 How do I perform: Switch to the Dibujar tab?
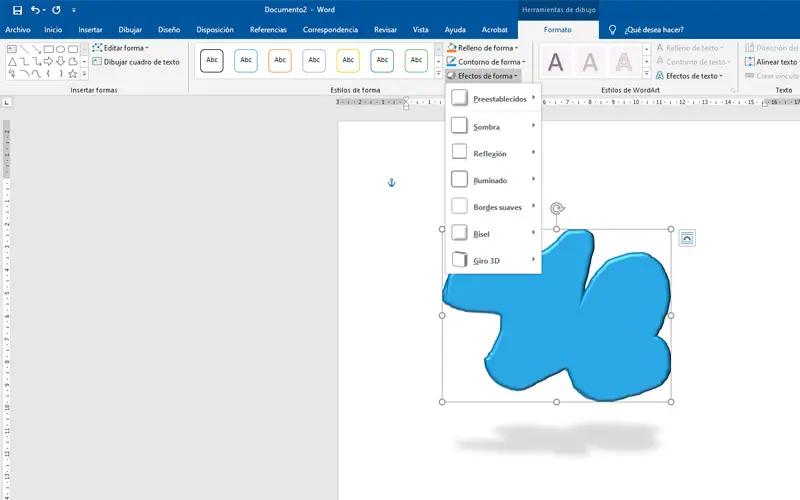coord(130,30)
